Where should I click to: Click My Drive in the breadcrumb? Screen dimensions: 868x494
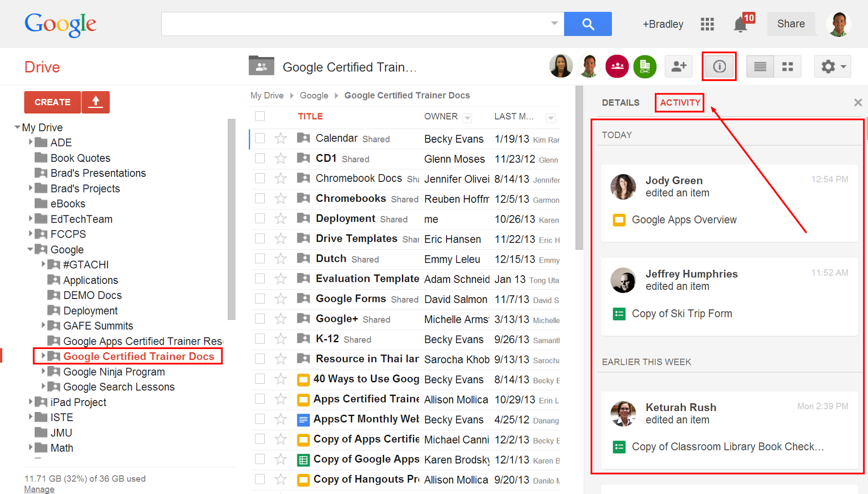tap(267, 96)
